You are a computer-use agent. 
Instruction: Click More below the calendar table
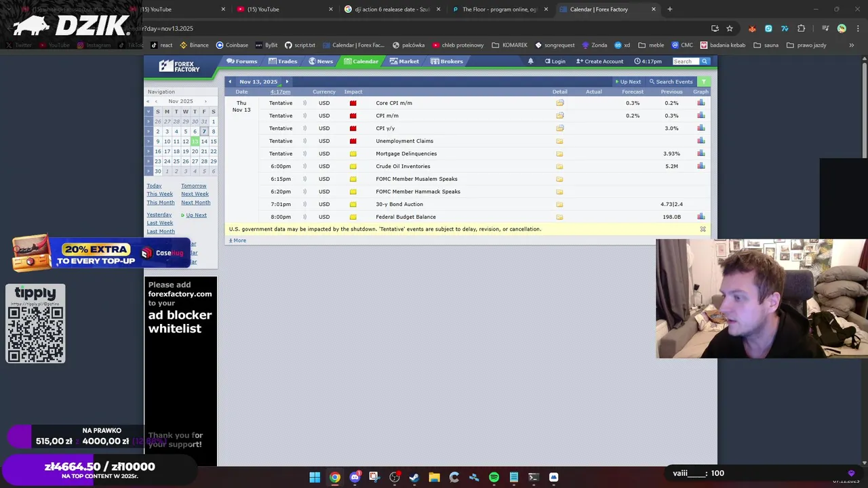[237, 241]
